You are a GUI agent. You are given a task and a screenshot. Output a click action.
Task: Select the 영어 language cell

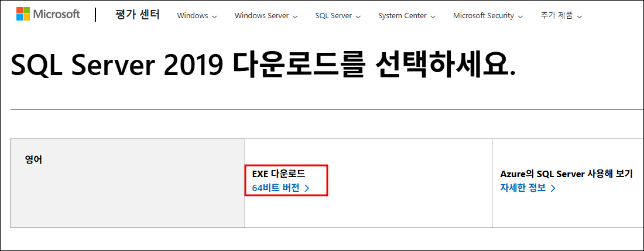(x=128, y=183)
